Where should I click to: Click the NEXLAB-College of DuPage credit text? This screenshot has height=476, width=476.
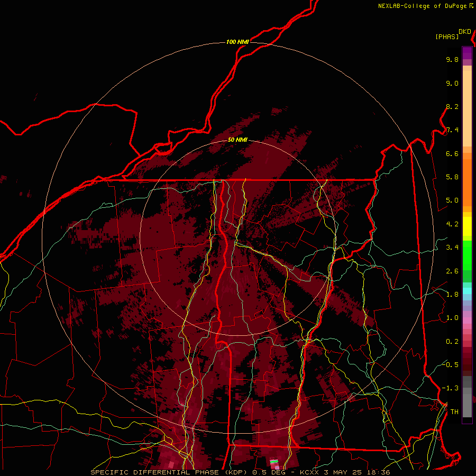click(423, 6)
